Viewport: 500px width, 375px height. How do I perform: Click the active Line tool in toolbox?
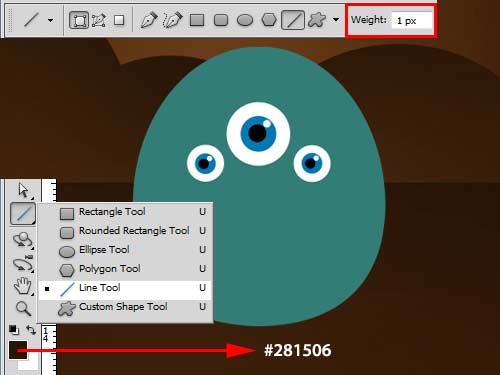[23, 213]
